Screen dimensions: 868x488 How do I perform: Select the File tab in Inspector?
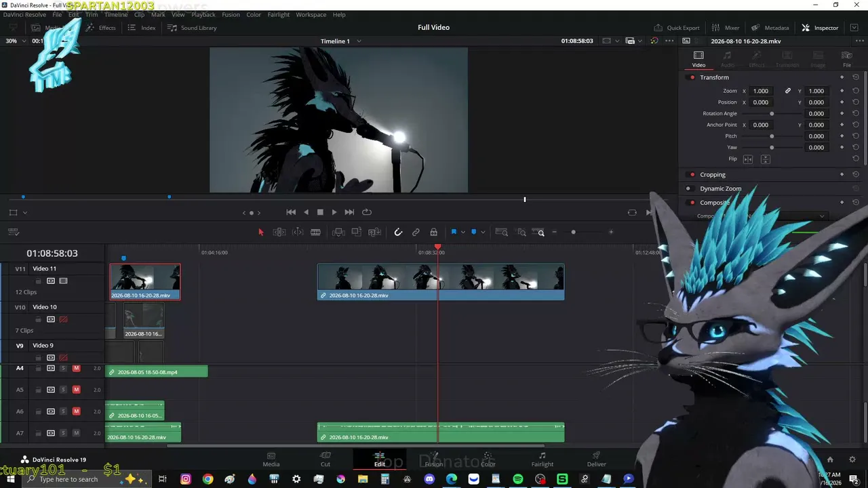pos(847,60)
